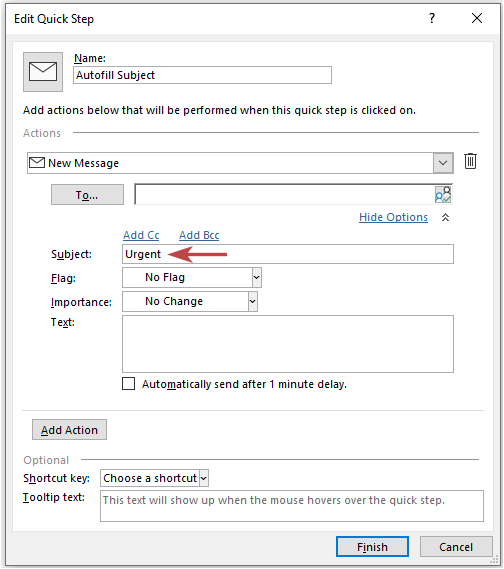
Task: Click the Add Cc link
Action: click(141, 235)
